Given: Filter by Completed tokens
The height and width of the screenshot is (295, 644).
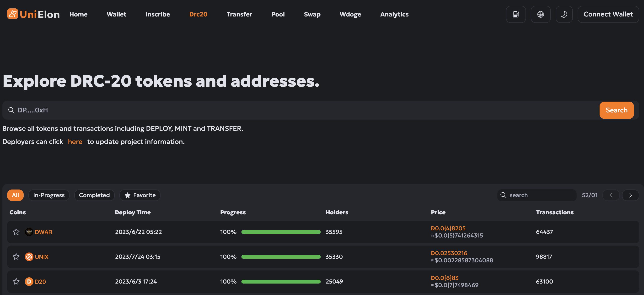Looking at the screenshot, I should coord(94,195).
